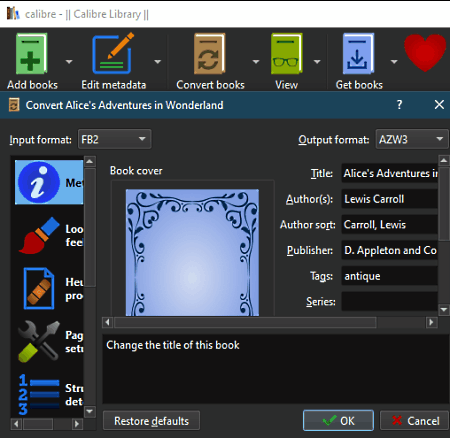Click the Author sort field

point(389,225)
